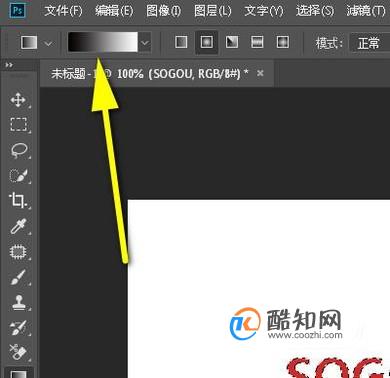Expand the toolbar with double-arrow button

[x=9, y=65]
